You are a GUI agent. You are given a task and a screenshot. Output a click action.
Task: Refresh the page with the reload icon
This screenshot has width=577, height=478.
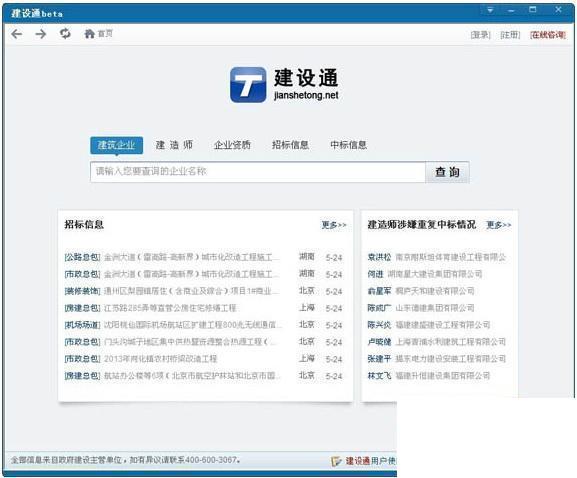65,34
